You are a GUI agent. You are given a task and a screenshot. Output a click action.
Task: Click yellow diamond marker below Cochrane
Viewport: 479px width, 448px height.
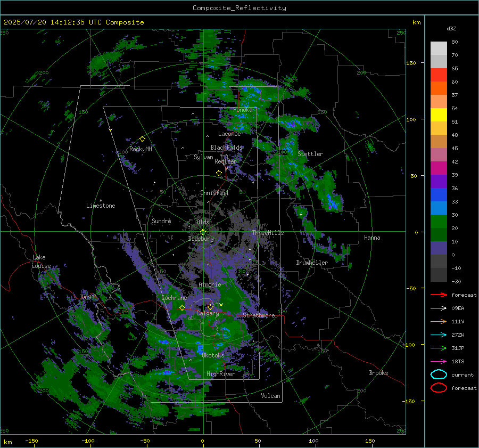click(183, 308)
